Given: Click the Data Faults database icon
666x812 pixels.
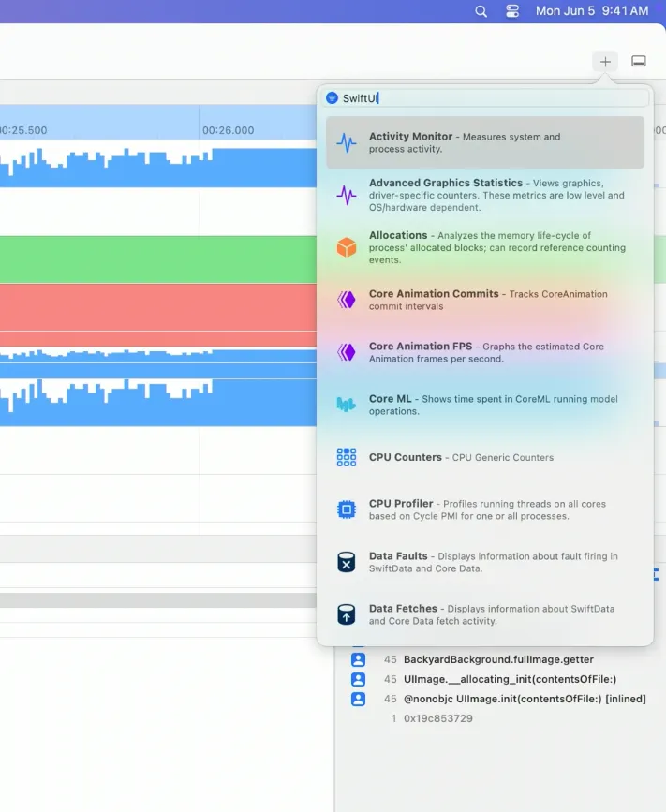Looking at the screenshot, I should 347,562.
